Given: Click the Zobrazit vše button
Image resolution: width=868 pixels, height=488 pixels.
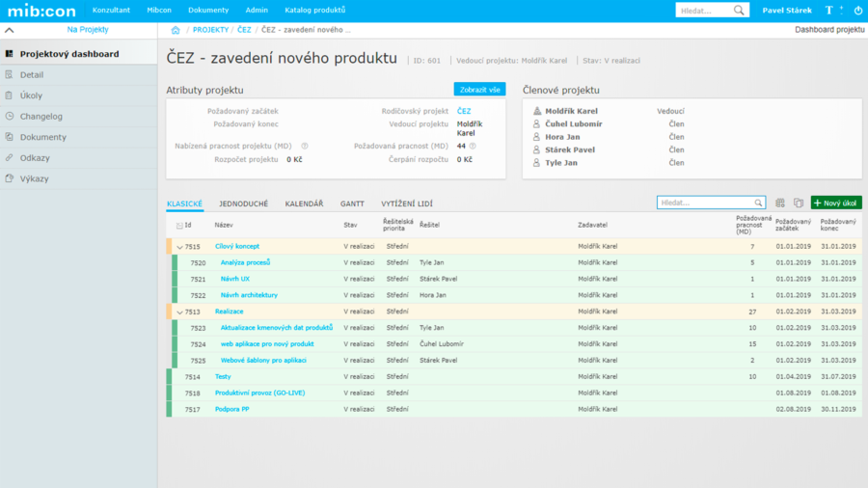Looking at the screenshot, I should pos(479,90).
